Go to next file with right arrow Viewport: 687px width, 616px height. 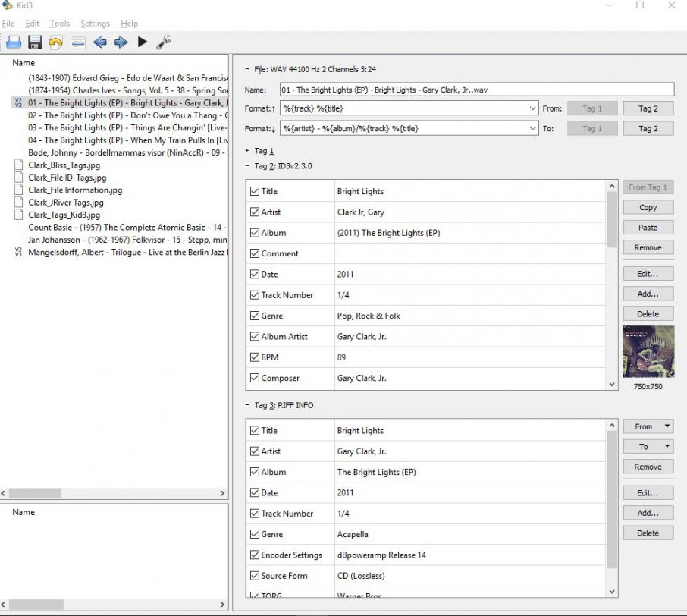click(121, 42)
